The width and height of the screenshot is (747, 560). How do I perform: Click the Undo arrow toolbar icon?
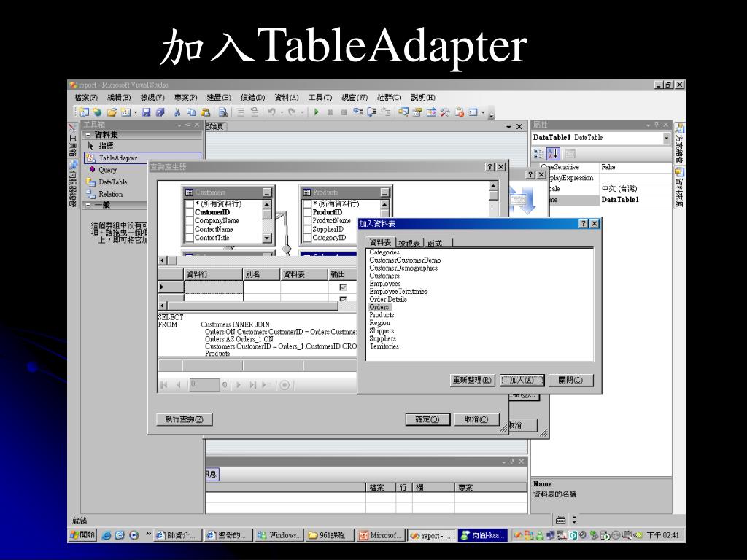click(271, 112)
